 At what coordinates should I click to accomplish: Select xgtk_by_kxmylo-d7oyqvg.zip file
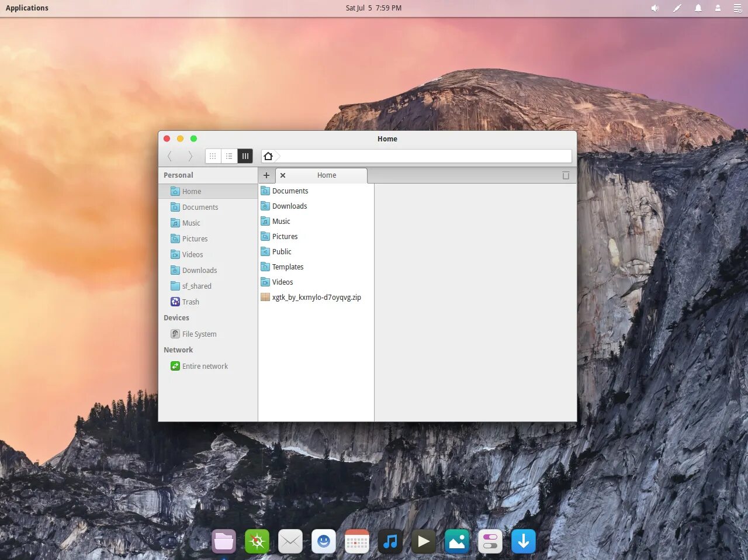tap(316, 297)
